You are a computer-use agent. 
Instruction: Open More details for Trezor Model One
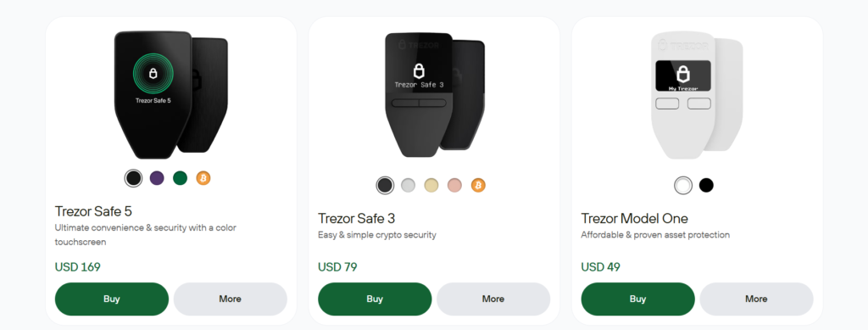click(756, 299)
